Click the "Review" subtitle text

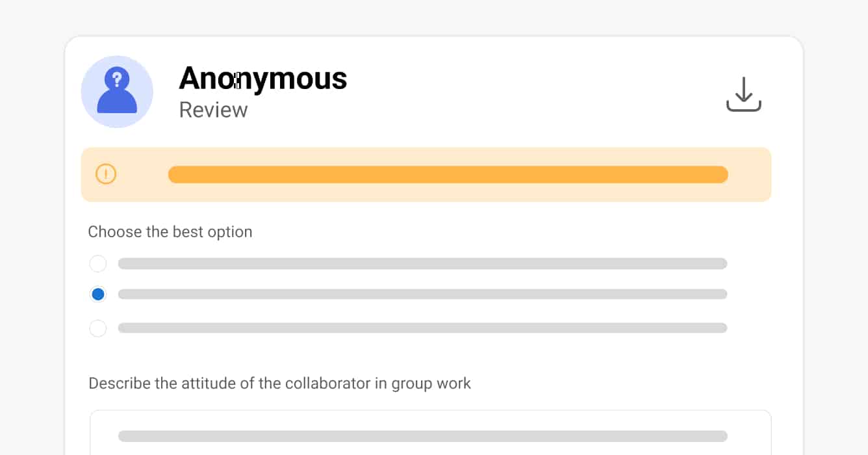point(213,110)
